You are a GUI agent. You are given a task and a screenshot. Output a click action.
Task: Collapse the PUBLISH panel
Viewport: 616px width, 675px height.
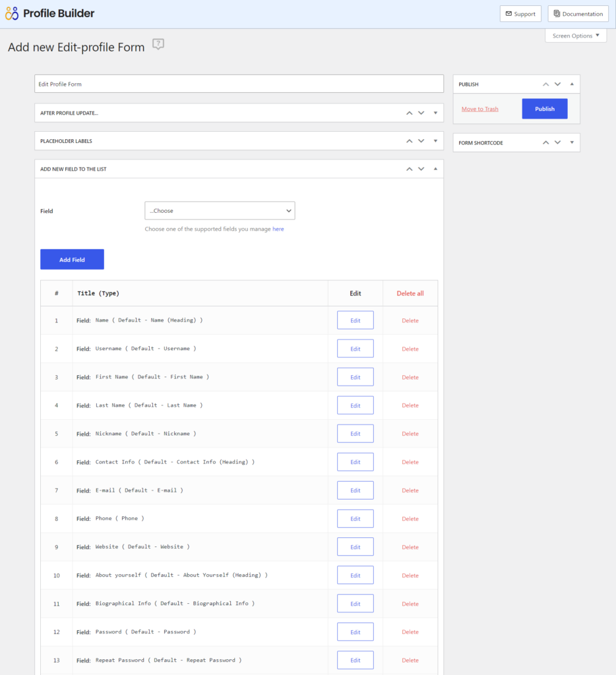click(x=571, y=84)
